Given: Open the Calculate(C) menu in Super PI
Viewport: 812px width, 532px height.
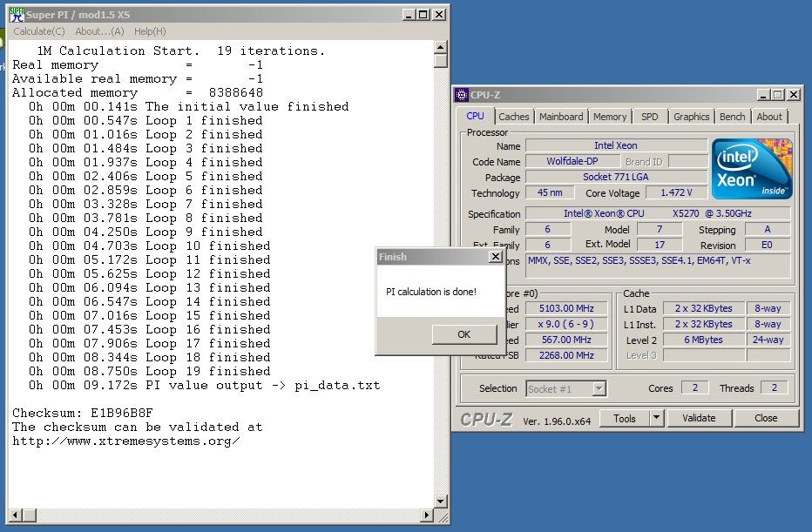Looking at the screenshot, I should click(x=39, y=31).
